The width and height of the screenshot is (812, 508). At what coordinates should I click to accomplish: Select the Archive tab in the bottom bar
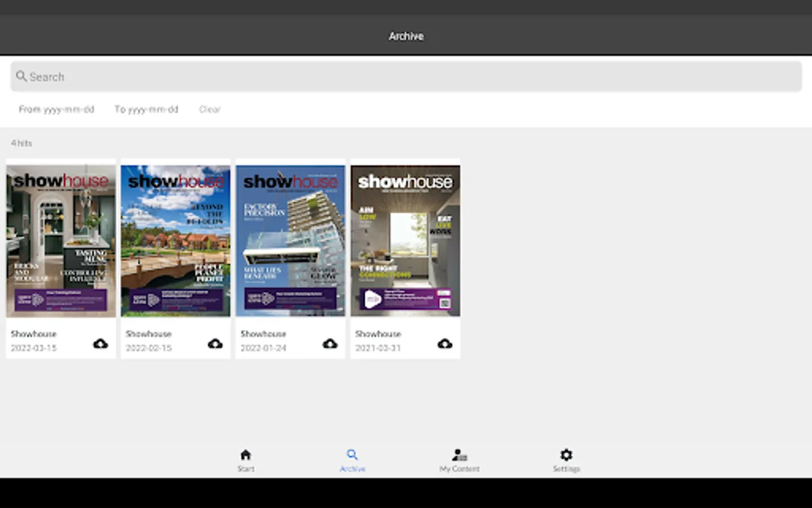tap(352, 460)
